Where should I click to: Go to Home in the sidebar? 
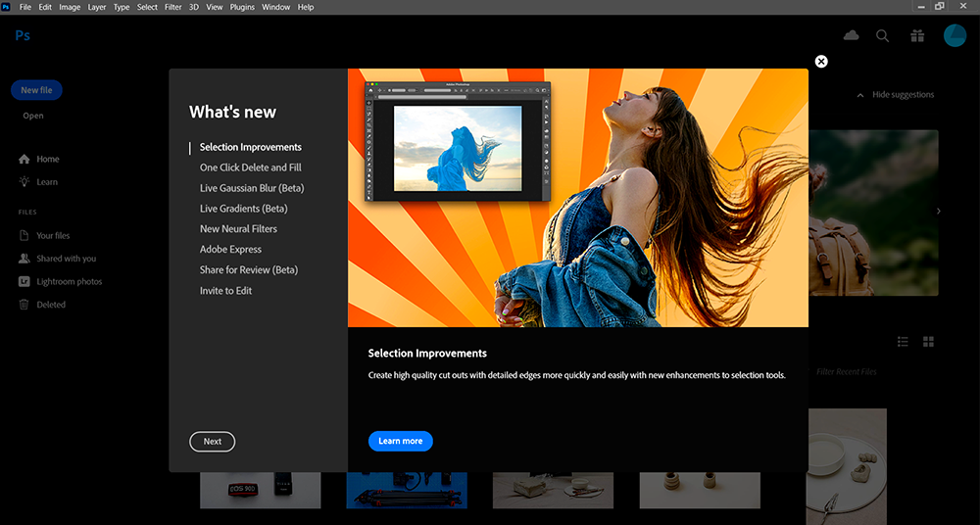coord(47,160)
